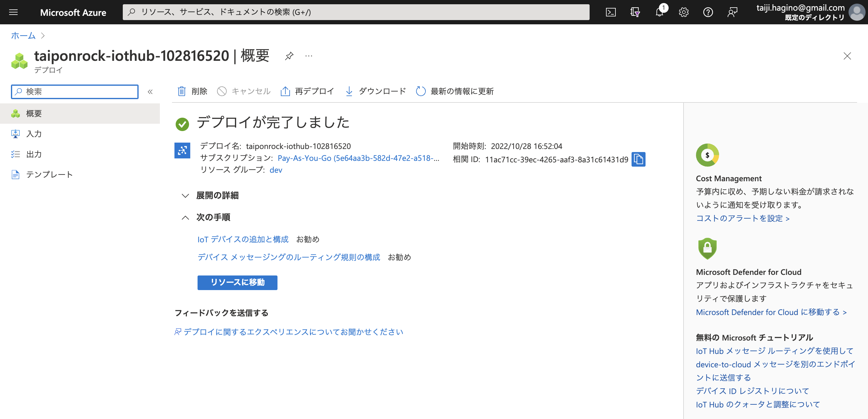The width and height of the screenshot is (868, 419).
Task: Collapse the left sidebar menu
Action: (x=150, y=92)
